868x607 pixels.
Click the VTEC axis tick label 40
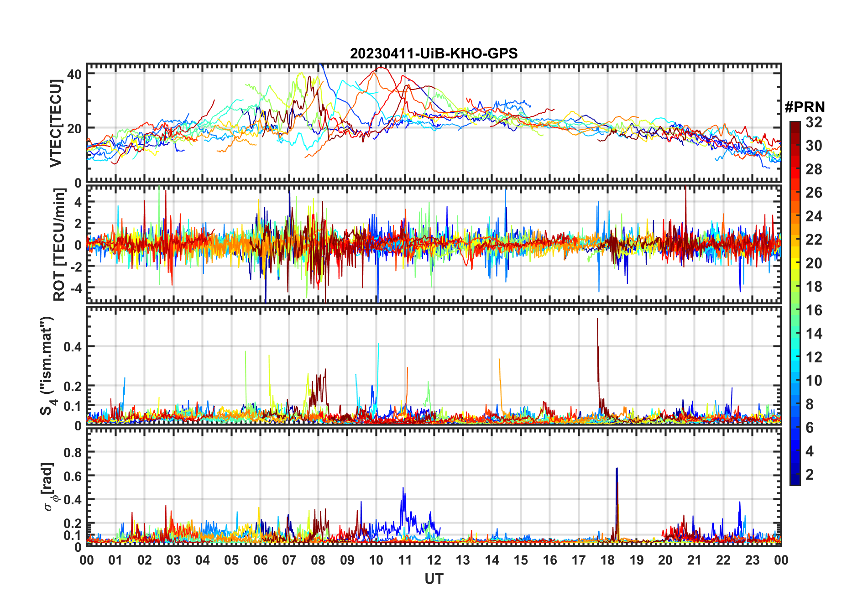74,74
